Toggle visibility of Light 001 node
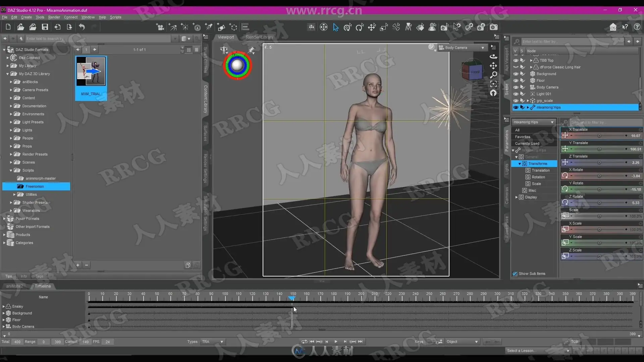This screenshot has width=644, height=362. (516, 94)
